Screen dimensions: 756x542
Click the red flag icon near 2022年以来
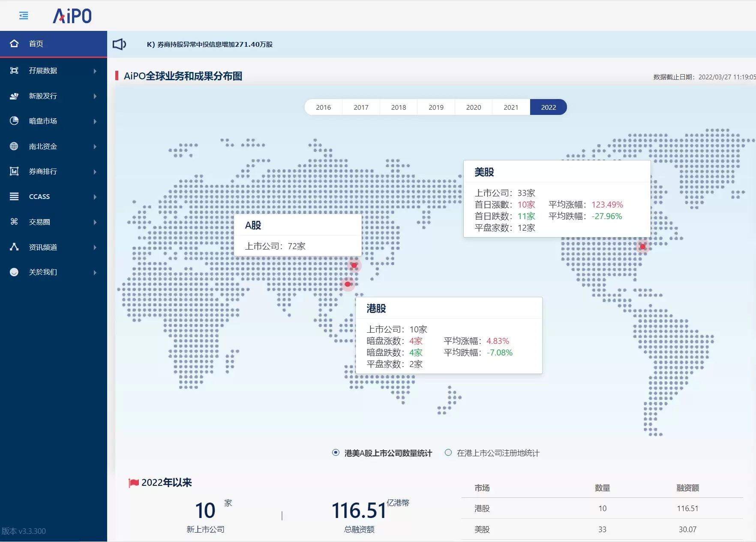click(x=134, y=483)
